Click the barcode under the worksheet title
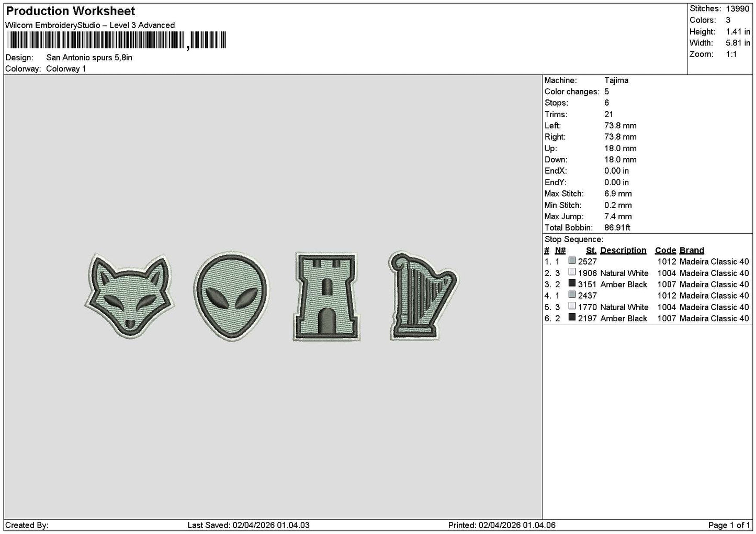Viewport: 756px width, 534px height. [116, 40]
